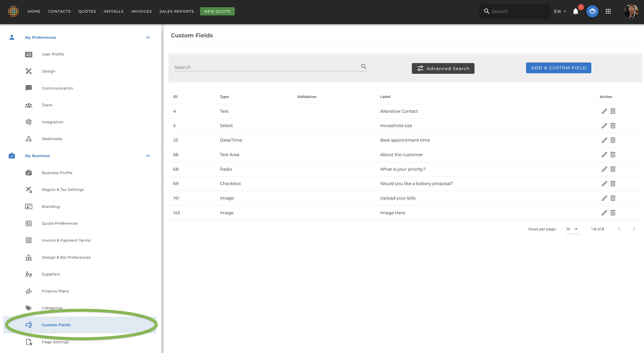Delete the About the customer field
This screenshot has height=353, width=644.
click(613, 154)
